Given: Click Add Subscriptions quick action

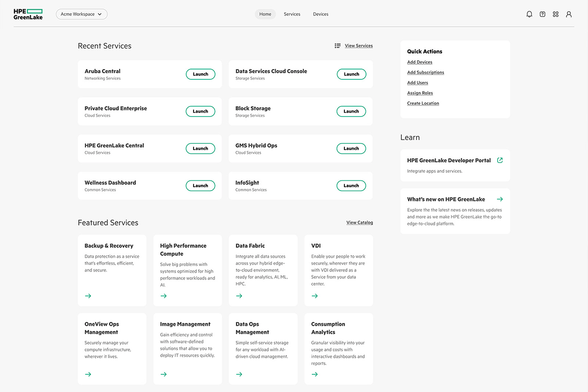Looking at the screenshot, I should point(425,73).
